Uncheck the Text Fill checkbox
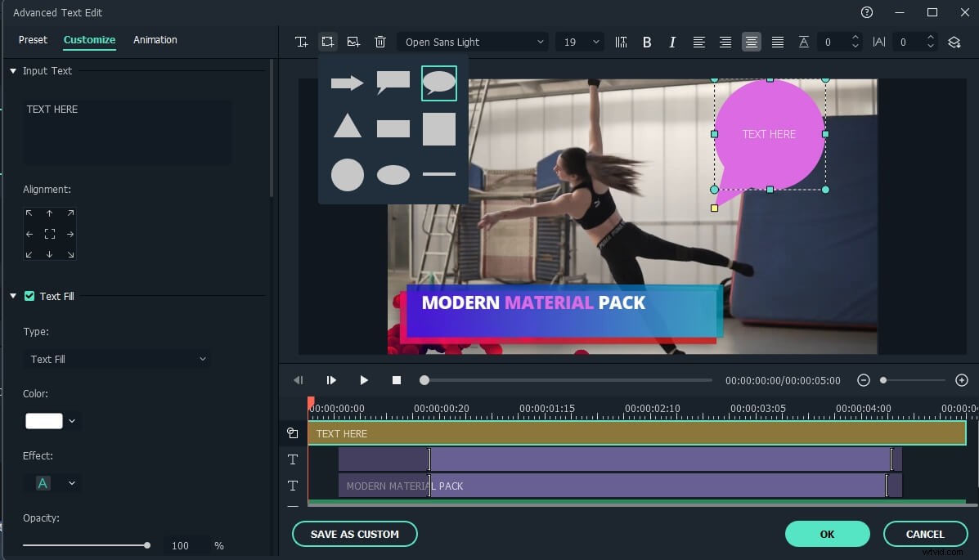 (x=29, y=296)
